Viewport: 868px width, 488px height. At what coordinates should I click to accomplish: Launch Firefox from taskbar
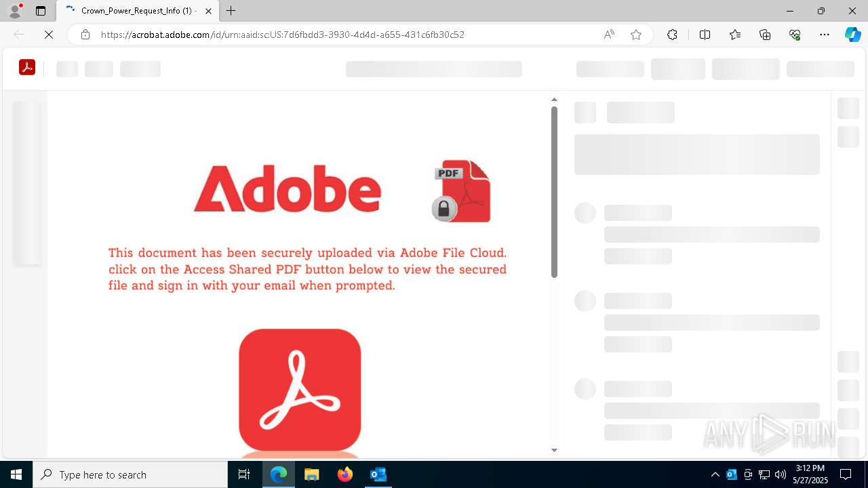tap(345, 474)
